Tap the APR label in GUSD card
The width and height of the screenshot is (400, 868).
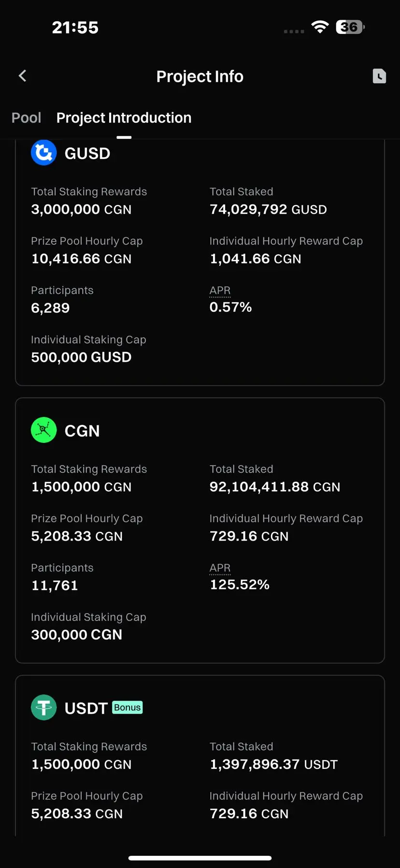(x=220, y=291)
